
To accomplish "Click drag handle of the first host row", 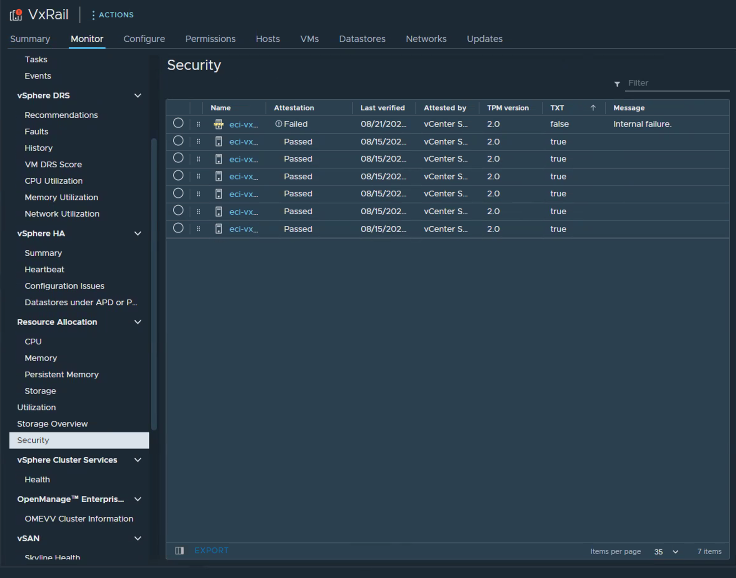I will [198, 124].
